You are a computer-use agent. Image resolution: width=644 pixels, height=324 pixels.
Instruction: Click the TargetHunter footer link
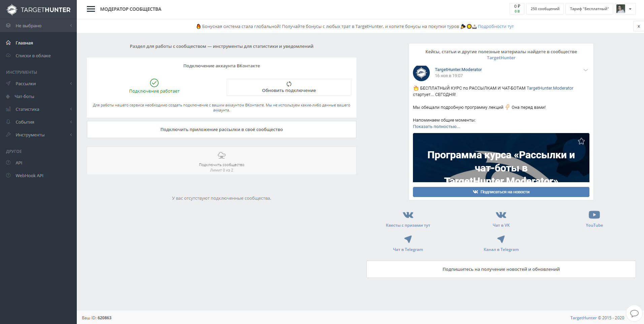583,318
